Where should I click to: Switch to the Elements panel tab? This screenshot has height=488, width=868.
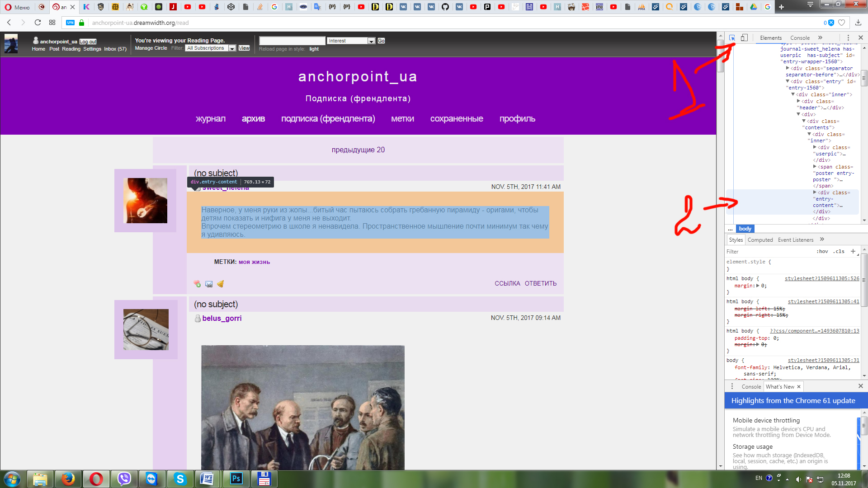tap(771, 38)
